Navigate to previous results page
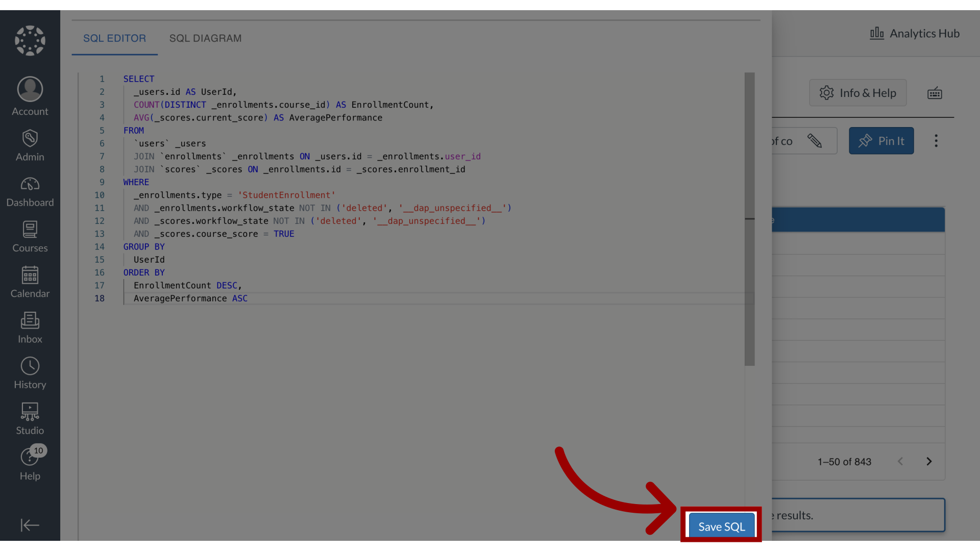This screenshot has height=551, width=980. click(900, 462)
